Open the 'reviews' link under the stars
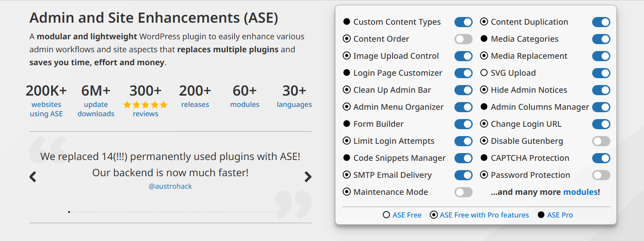 pos(145,114)
